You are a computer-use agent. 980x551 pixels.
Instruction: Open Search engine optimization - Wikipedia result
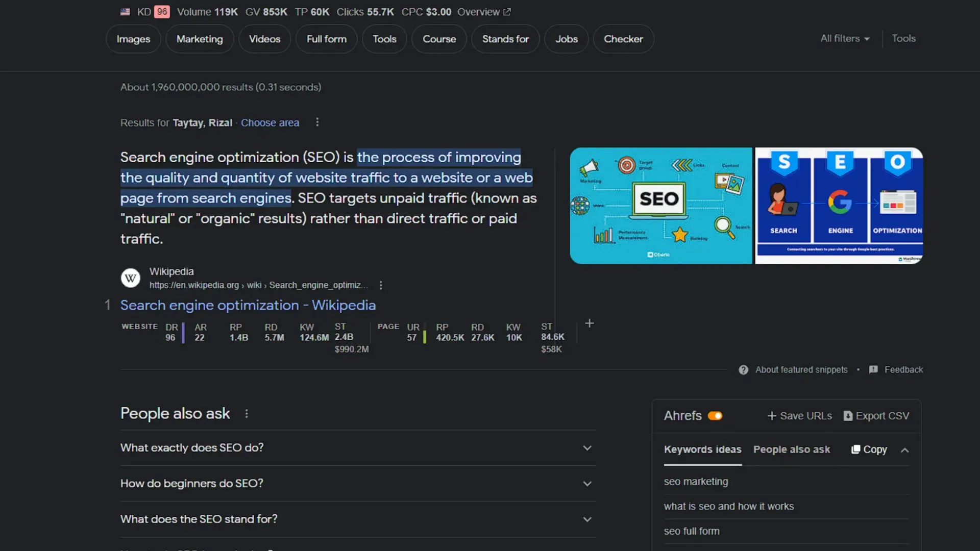tap(248, 306)
